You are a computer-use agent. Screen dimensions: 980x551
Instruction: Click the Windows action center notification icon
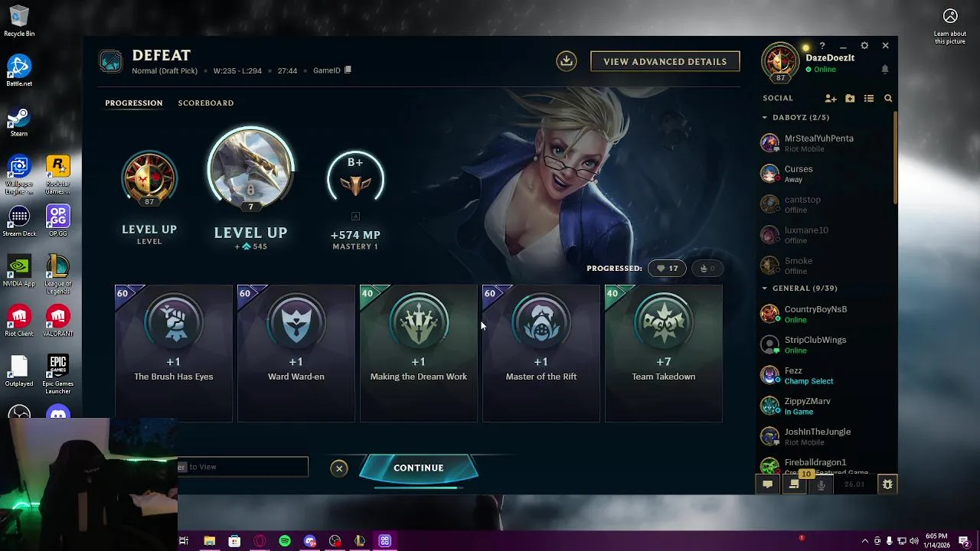point(964,541)
